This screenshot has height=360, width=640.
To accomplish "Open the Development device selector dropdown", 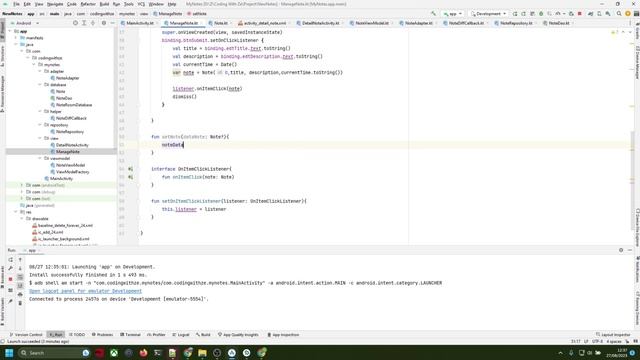I will (488, 13).
